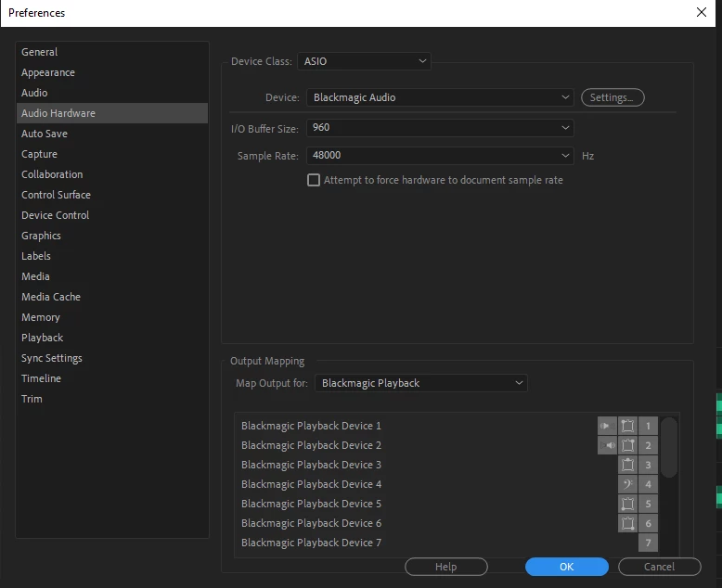
Task: Click the output mapping list scrollbar
Action: [x=668, y=447]
